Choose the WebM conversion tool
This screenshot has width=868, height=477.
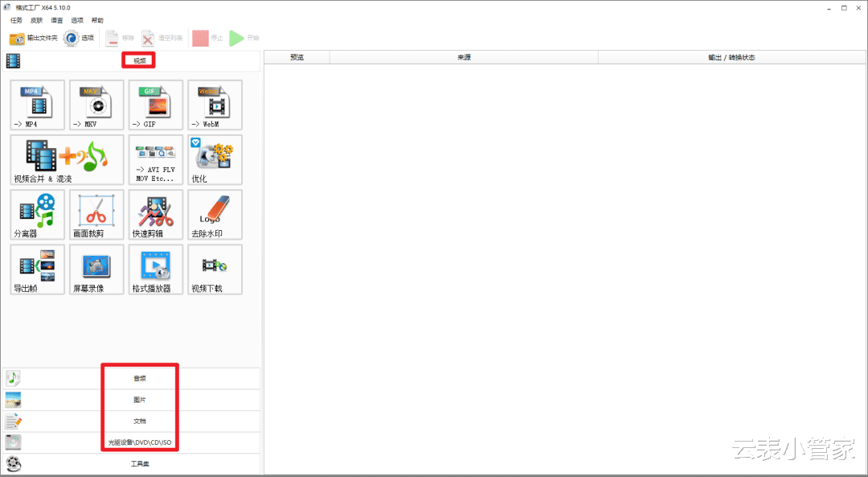click(215, 105)
